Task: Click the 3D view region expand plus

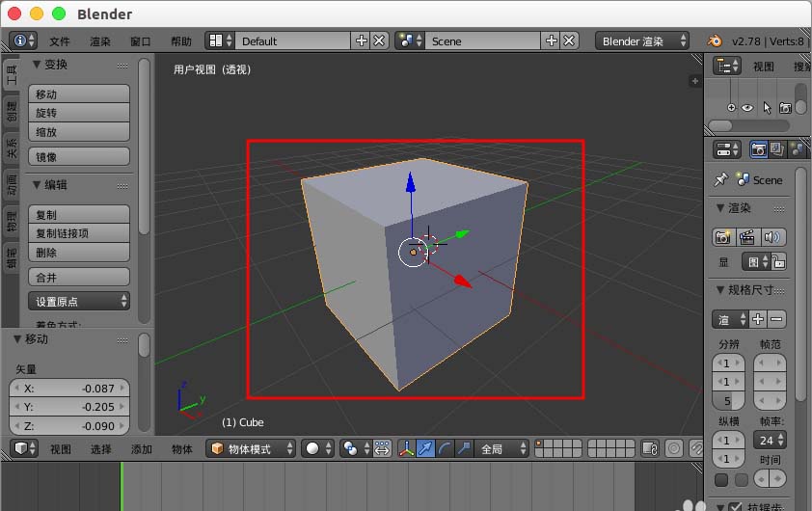Action: click(x=695, y=81)
